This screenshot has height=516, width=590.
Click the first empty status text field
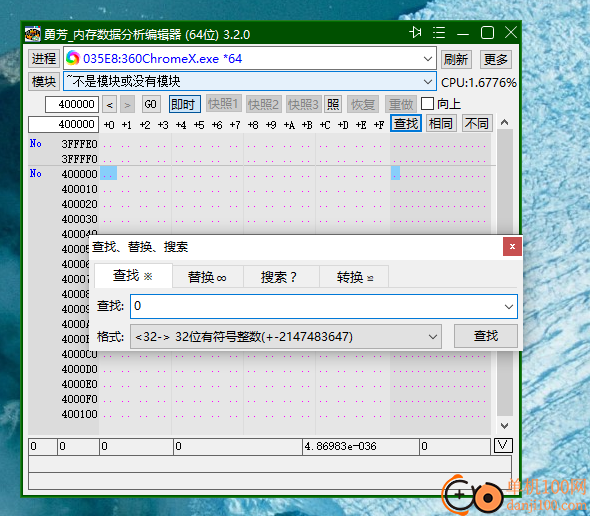270,464
